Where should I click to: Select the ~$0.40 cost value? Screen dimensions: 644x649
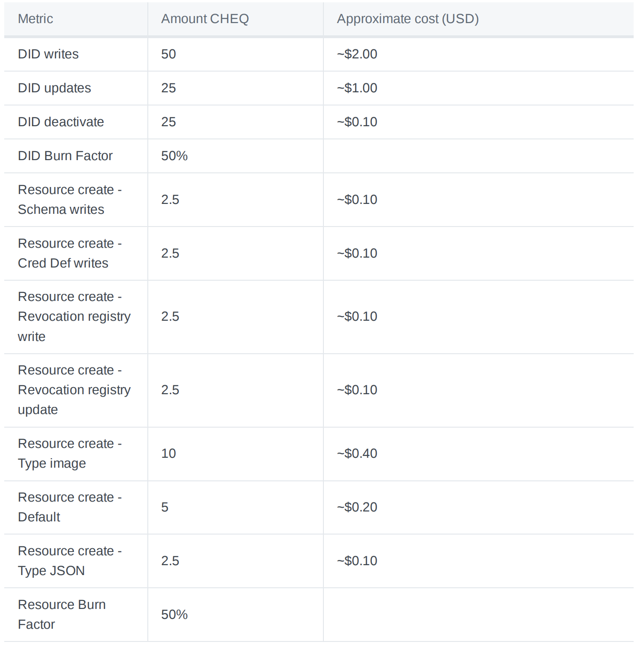pos(357,454)
